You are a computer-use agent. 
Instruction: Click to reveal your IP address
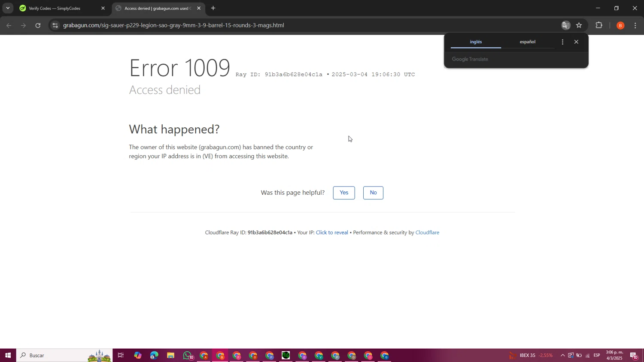coord(332,232)
